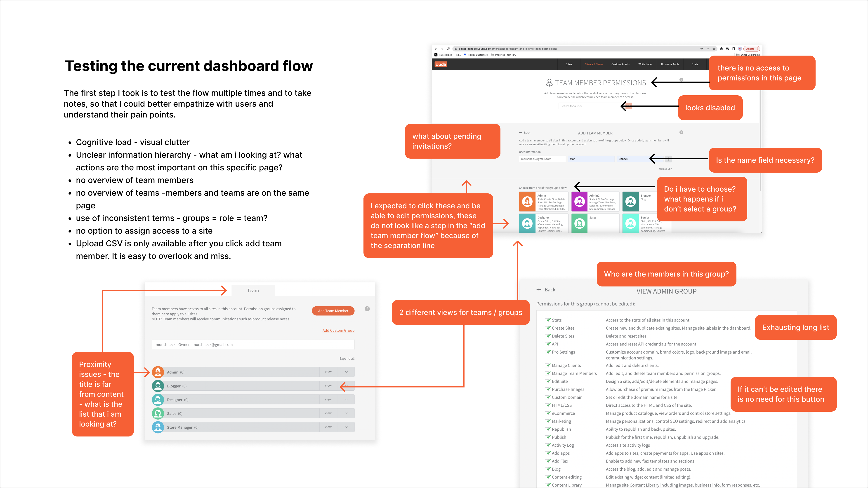The image size is (868, 488).
Task: Open the Custom Assets menu
Action: point(620,64)
